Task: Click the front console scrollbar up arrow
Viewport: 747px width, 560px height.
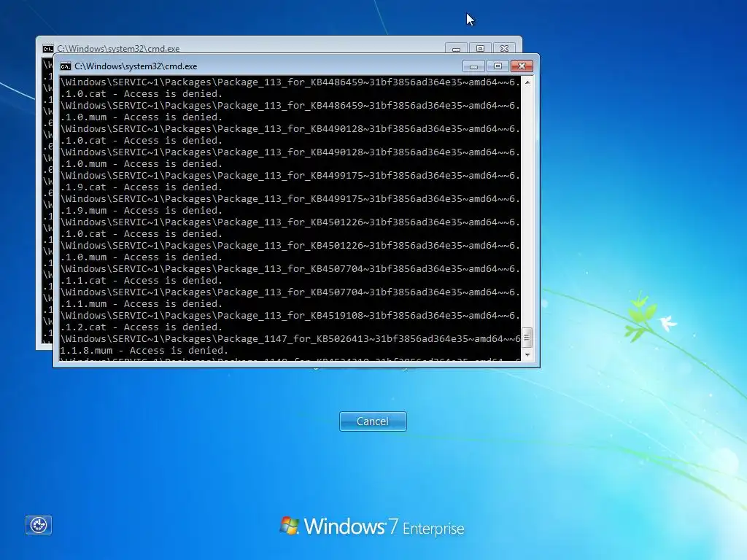Action: point(527,82)
